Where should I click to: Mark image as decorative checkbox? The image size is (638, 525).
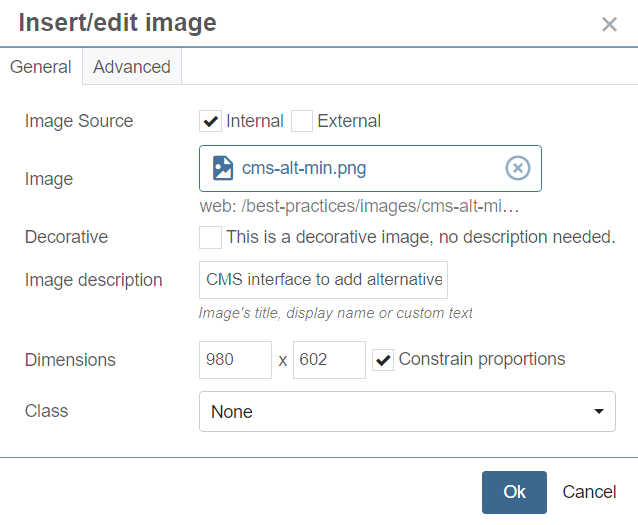pos(210,237)
